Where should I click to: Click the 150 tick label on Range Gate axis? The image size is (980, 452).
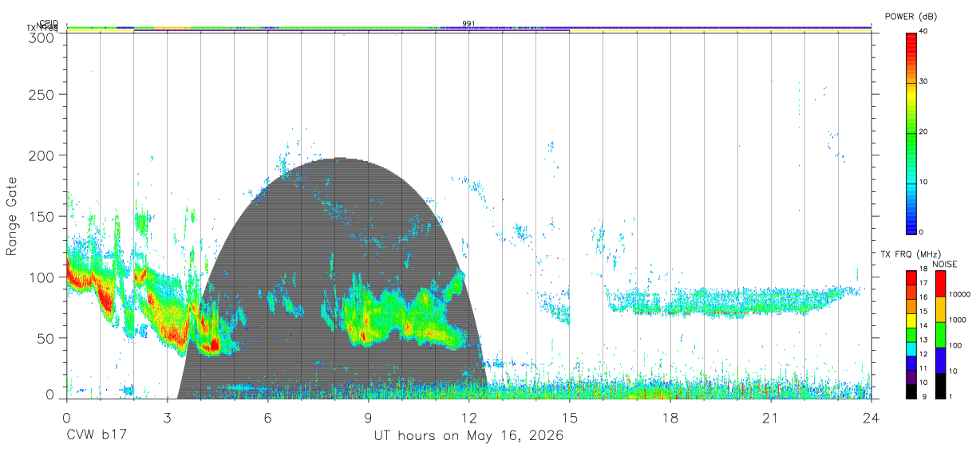coord(43,216)
